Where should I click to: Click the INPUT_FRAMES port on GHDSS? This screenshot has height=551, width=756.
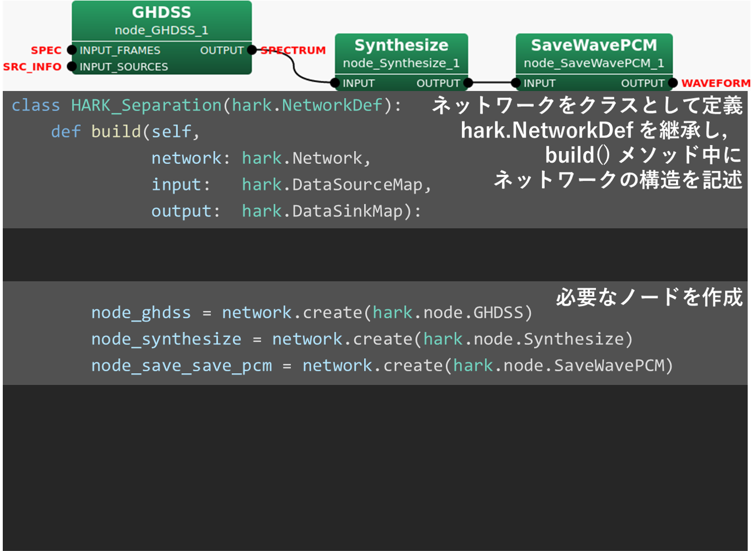(71, 50)
